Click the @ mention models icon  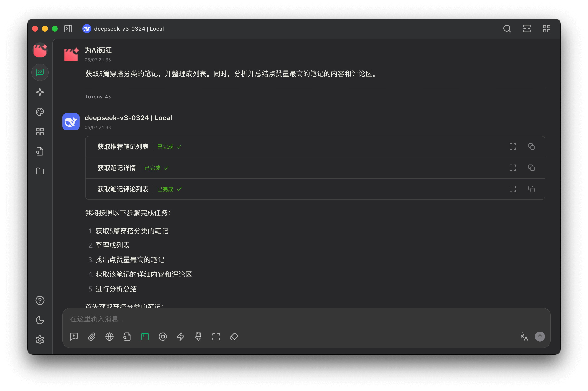pos(163,337)
